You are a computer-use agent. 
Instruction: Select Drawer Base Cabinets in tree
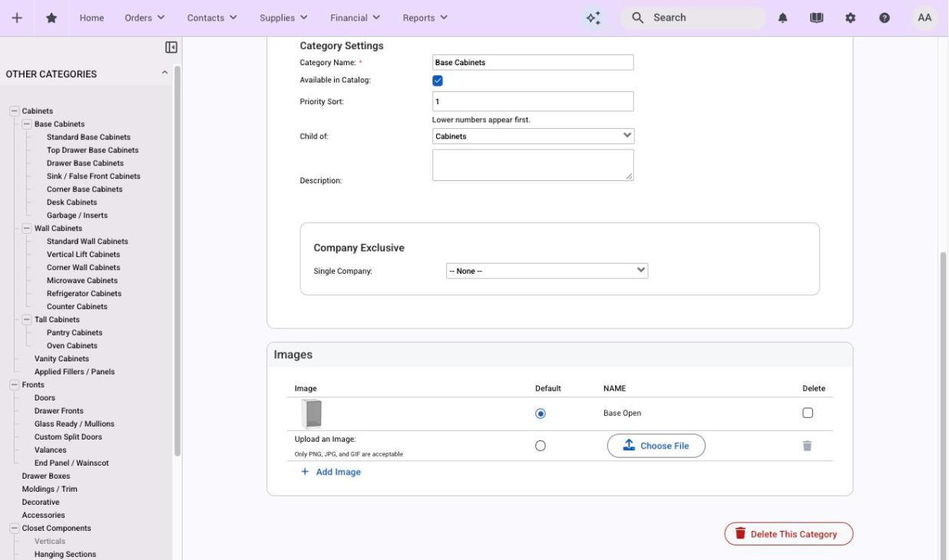(85, 163)
